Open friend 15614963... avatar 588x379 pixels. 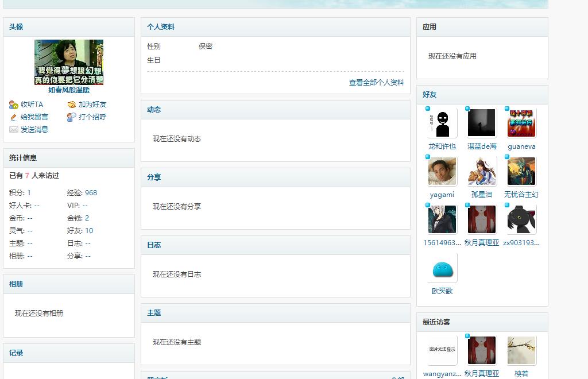(442, 219)
